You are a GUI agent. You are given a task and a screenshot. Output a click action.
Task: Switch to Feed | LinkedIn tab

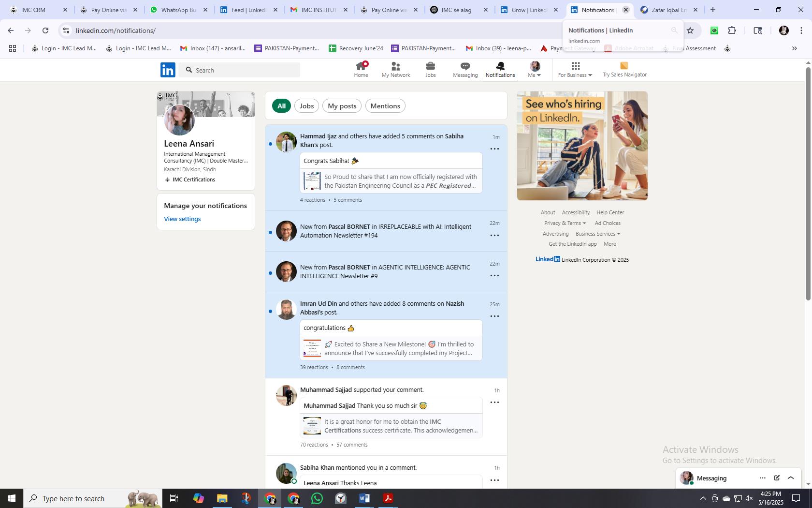tap(248, 10)
